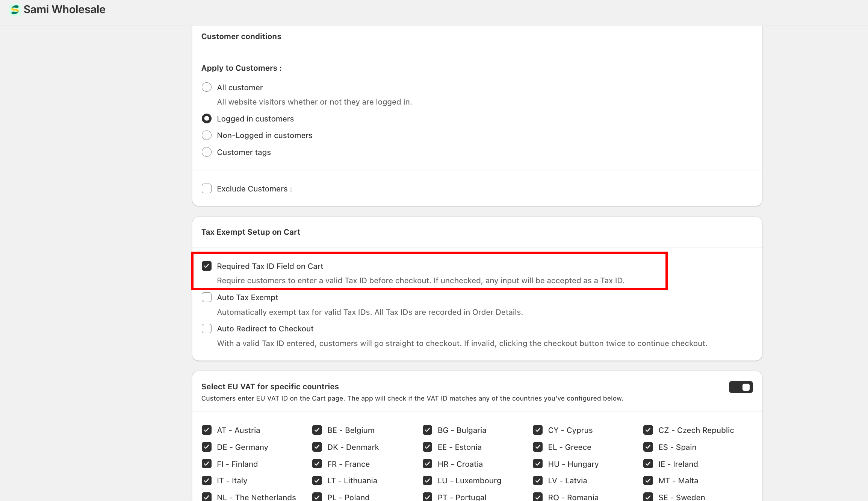Viewport: 868px width, 501px height.
Task: Deselect IE - Ireland checkbox
Action: tap(648, 464)
